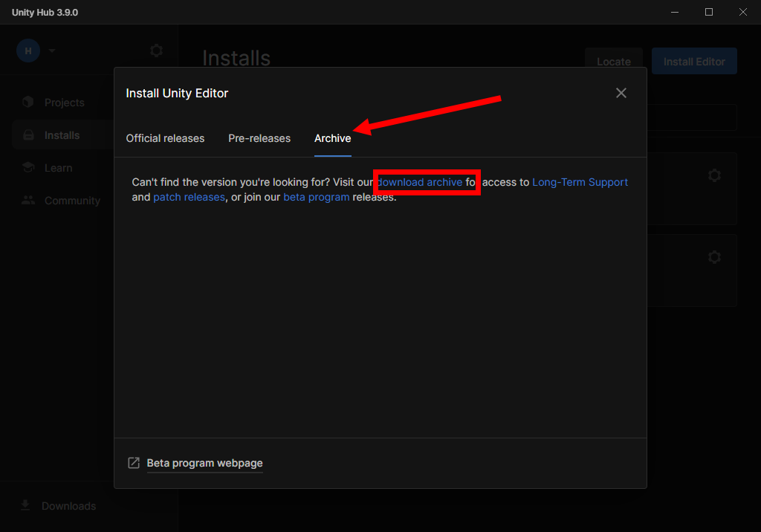Switch to the Pre-releases tab
Image resolution: width=761 pixels, height=532 pixels.
[259, 138]
